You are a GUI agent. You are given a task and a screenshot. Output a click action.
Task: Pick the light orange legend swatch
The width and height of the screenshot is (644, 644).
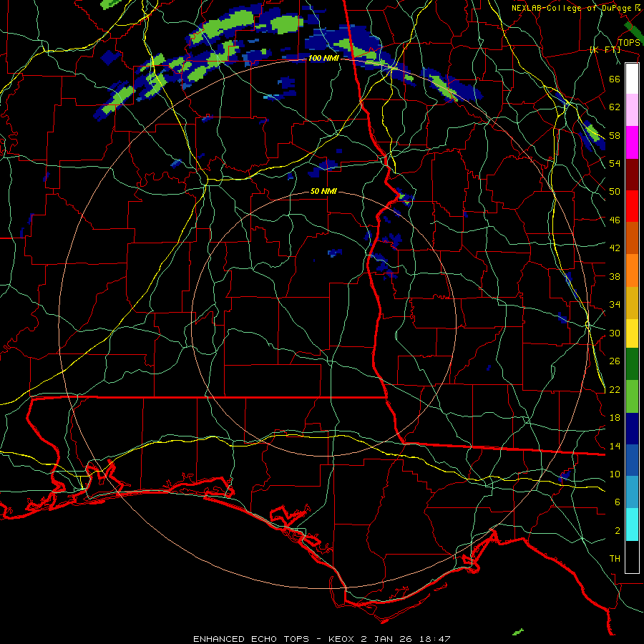pos(632,270)
